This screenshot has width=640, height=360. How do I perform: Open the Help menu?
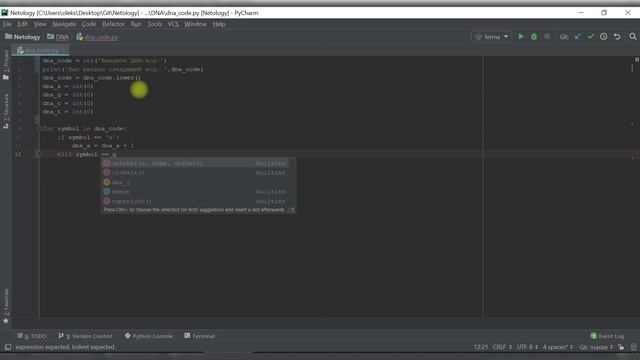(219, 24)
